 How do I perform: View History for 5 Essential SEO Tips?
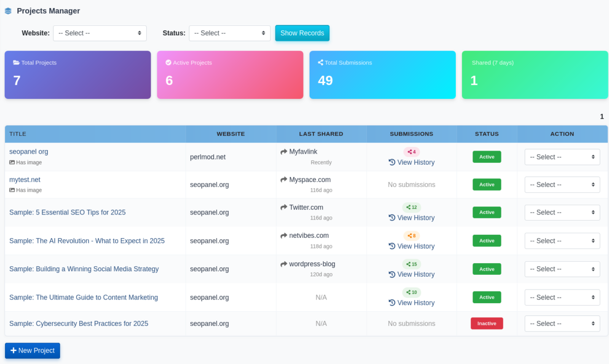pos(412,217)
